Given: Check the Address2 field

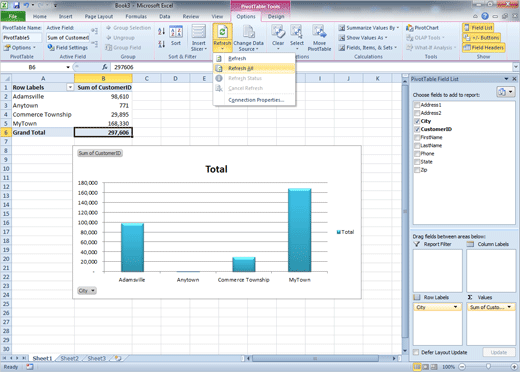Looking at the screenshot, I should tap(417, 113).
